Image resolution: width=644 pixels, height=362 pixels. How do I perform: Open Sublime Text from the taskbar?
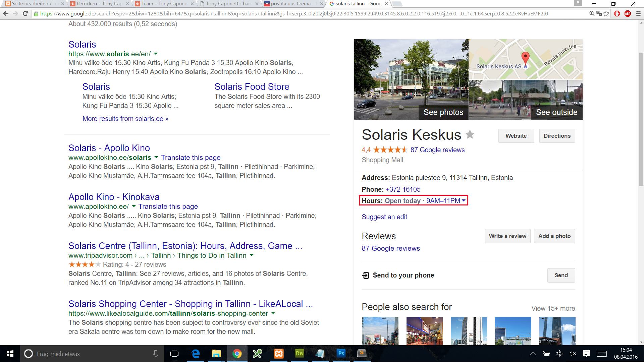[x=362, y=354]
